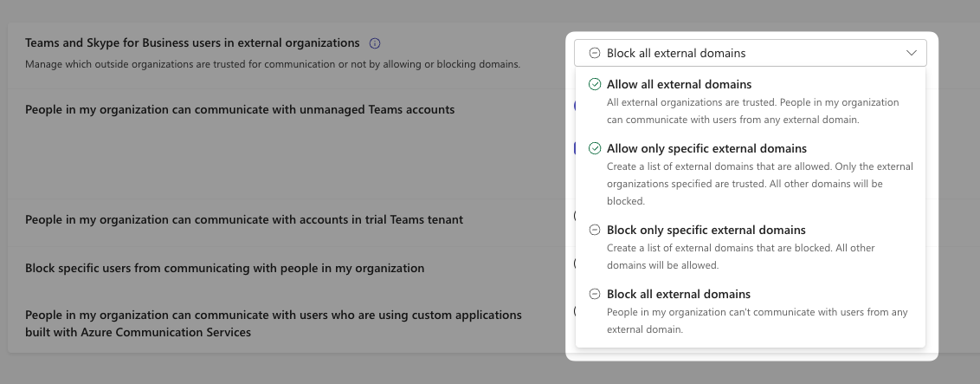
Task: Click 'can't communicate with users from any' description
Action: 758,320
